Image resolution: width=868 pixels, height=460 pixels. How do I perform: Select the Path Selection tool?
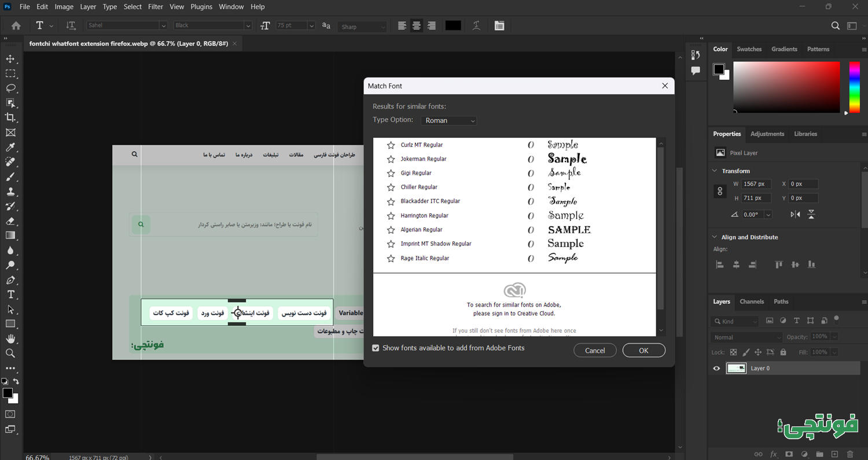point(10,310)
